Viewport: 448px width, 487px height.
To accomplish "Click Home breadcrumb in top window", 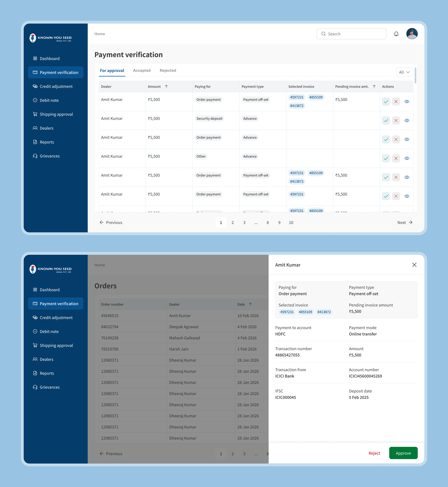I will tap(100, 34).
